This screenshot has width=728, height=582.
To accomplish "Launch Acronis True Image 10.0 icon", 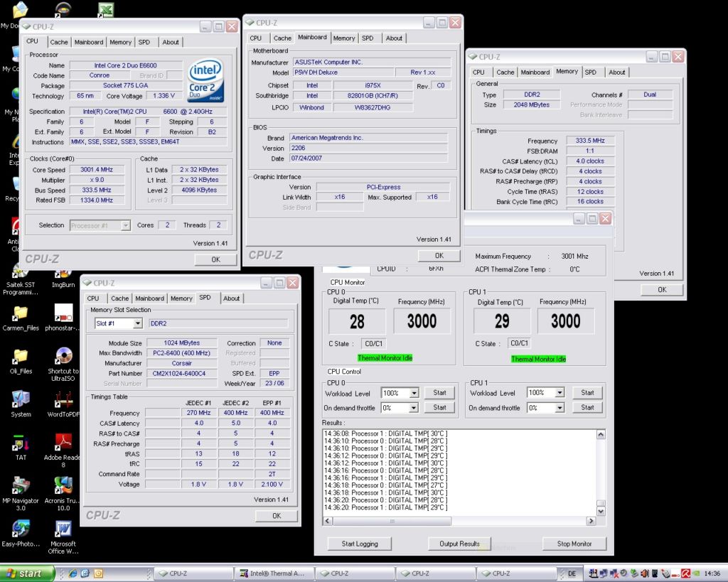I will click(x=63, y=493).
